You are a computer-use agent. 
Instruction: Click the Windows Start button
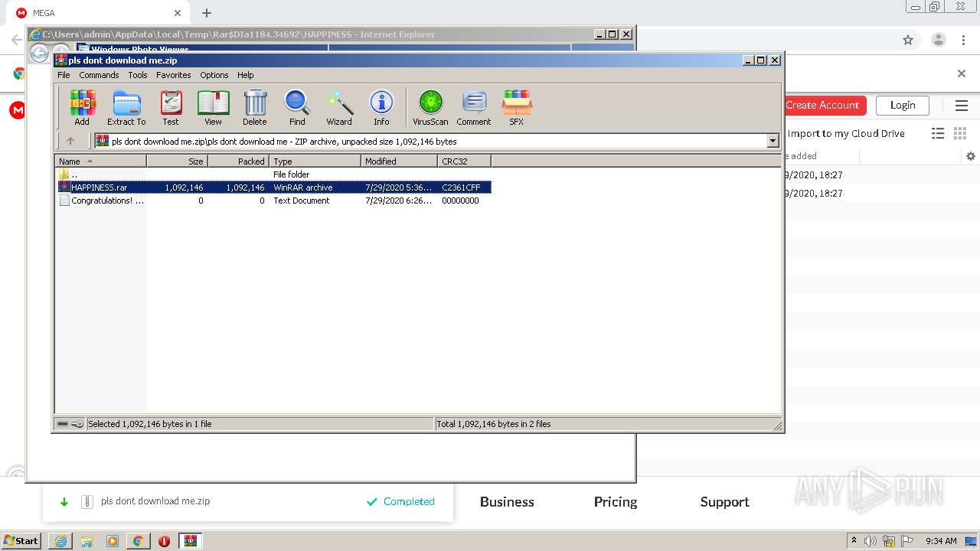point(21,541)
